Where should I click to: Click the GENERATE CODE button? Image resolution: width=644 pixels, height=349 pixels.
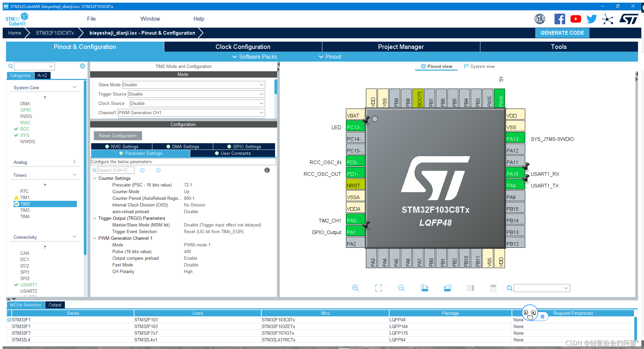[562, 33]
